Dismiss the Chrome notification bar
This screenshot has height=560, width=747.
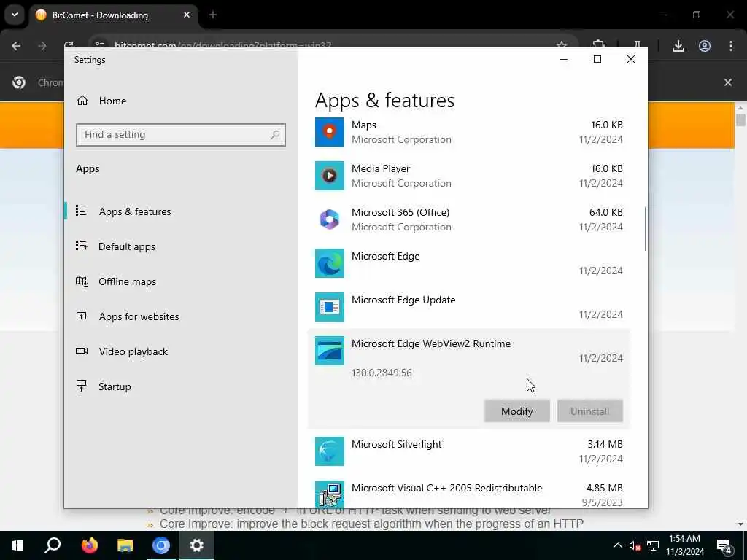[x=728, y=82]
